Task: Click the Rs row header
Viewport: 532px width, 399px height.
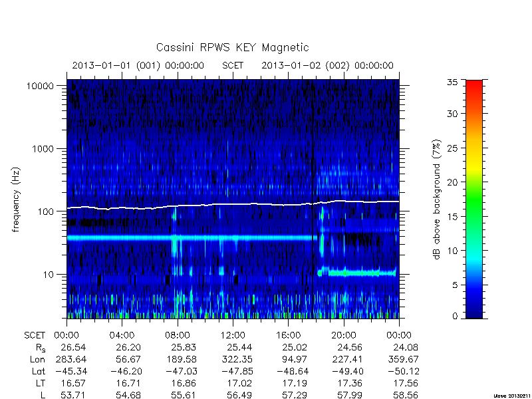Action: [41, 348]
